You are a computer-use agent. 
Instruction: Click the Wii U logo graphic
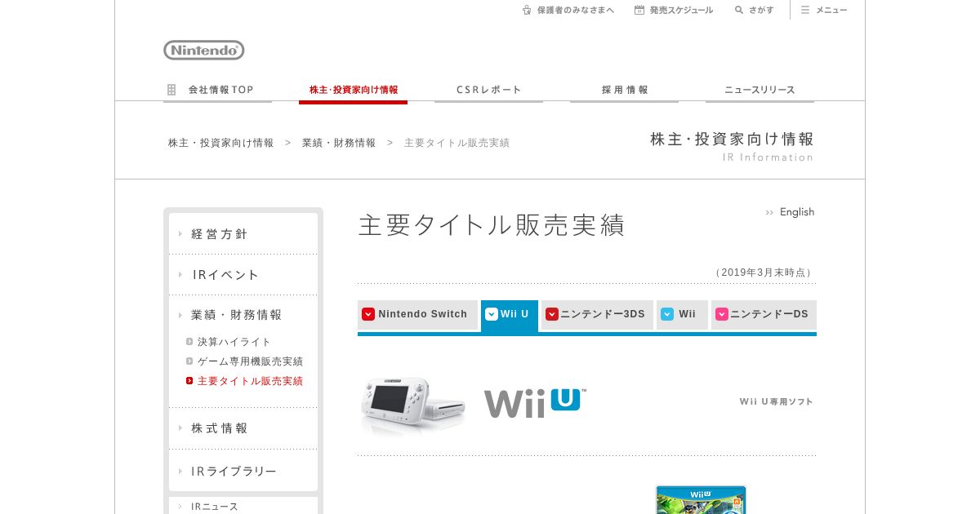tap(535, 403)
